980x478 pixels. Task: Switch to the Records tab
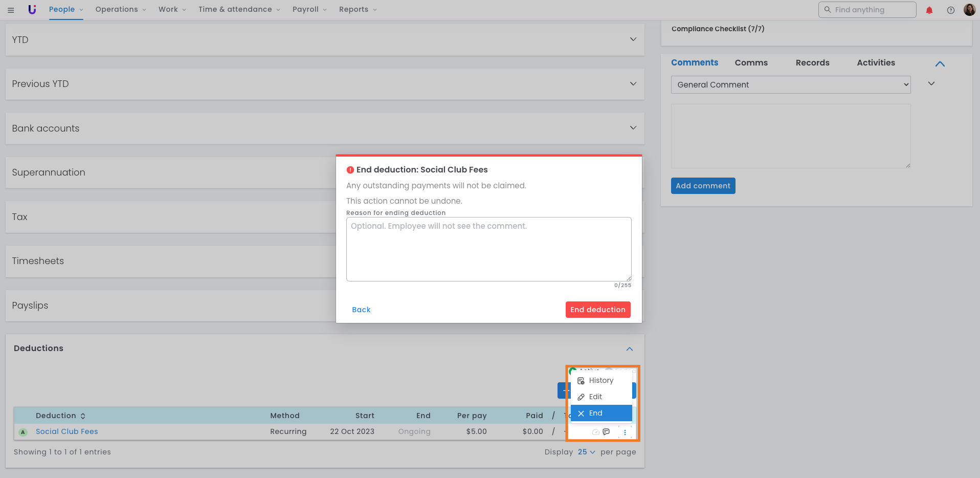[812, 62]
